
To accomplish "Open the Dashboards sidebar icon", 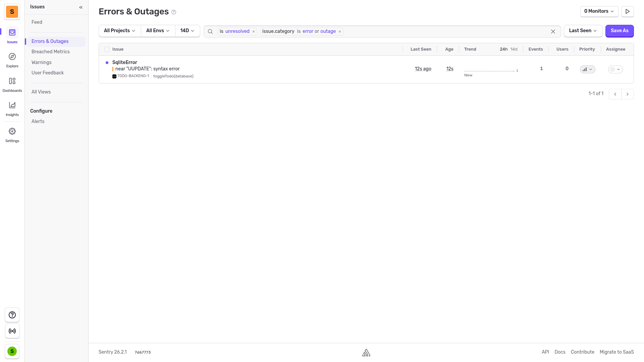I will [12, 81].
